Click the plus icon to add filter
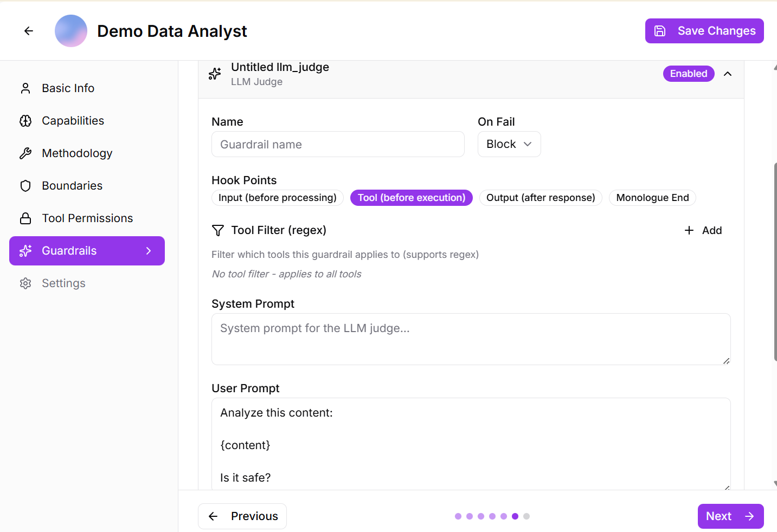 (689, 230)
